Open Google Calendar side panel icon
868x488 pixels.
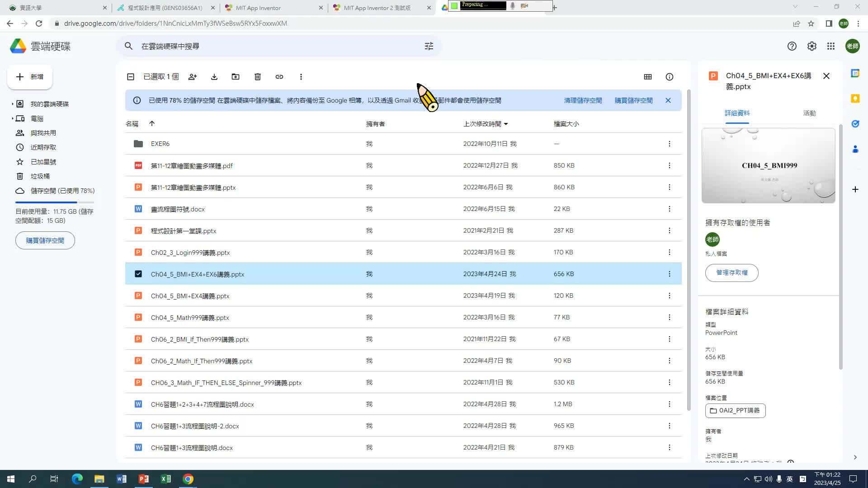pyautogui.click(x=855, y=73)
